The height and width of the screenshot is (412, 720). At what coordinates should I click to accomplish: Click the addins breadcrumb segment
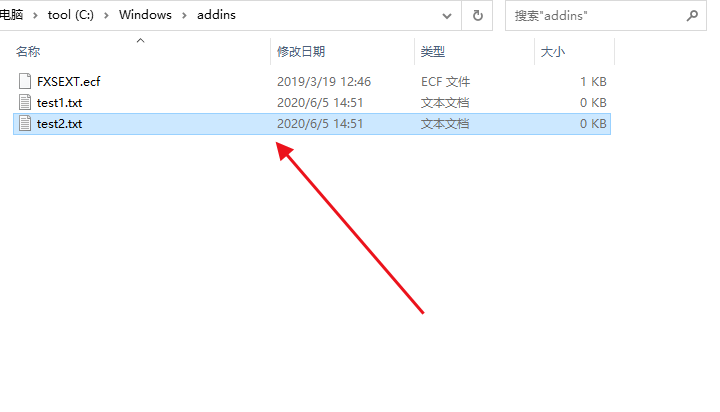click(x=216, y=15)
